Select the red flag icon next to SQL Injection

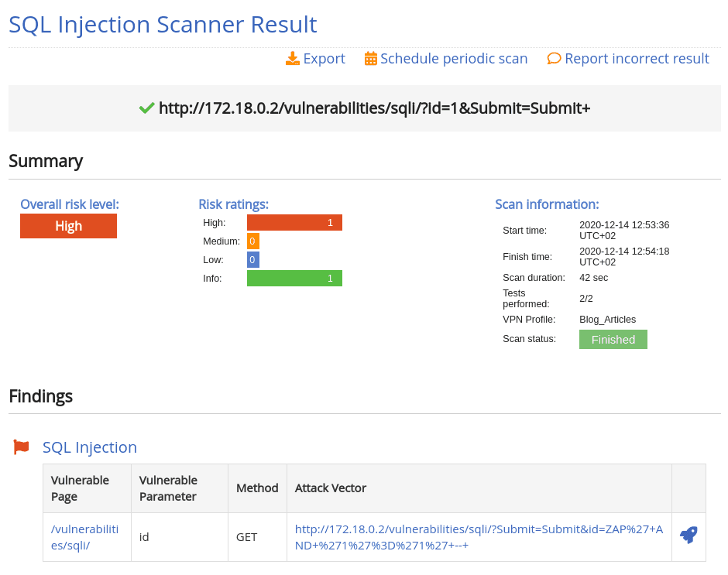coord(21,447)
